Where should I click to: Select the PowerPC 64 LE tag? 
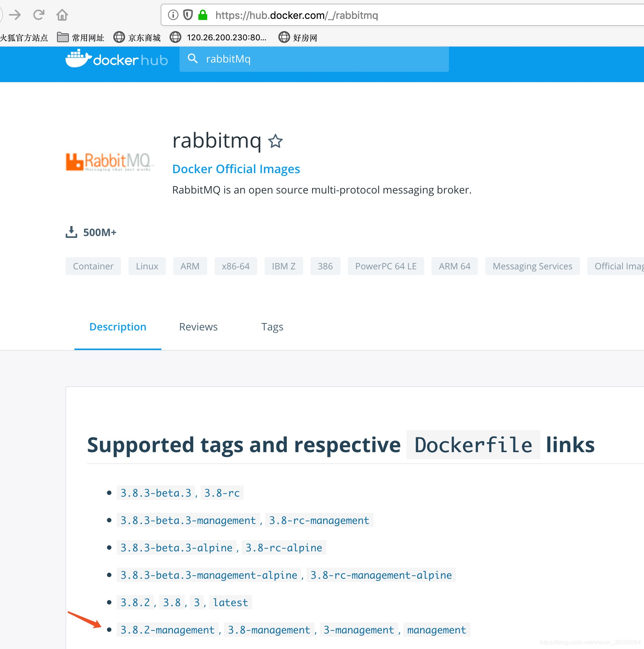[386, 266]
